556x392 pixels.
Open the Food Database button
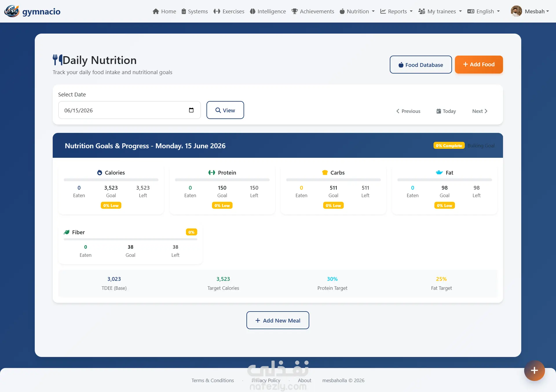[x=421, y=65]
